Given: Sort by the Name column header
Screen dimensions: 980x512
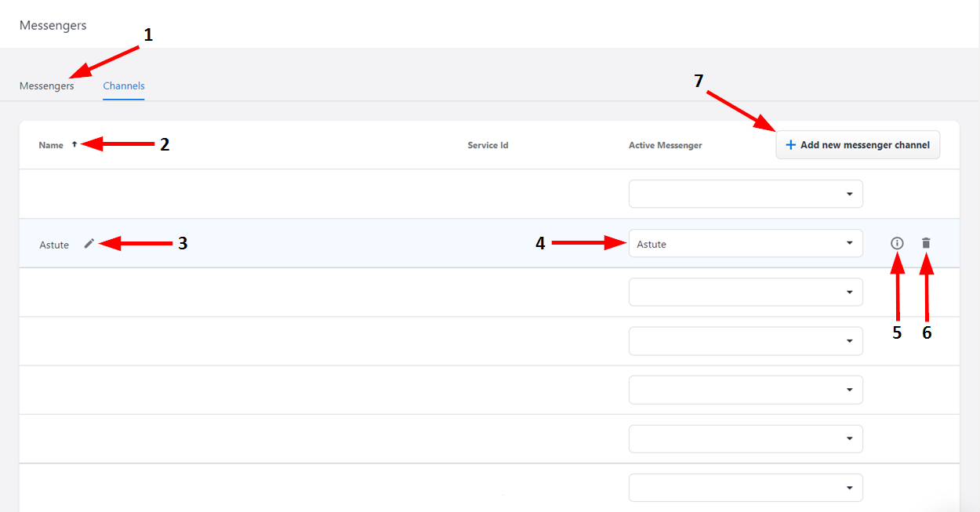Looking at the screenshot, I should tap(51, 145).
